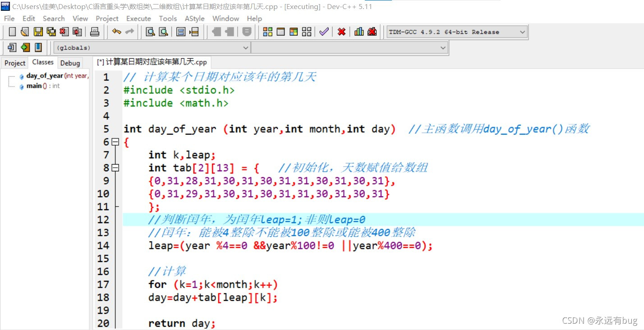
Task: Click the Toggle Bookmark green plus icon
Action: pyautogui.click(x=25, y=47)
